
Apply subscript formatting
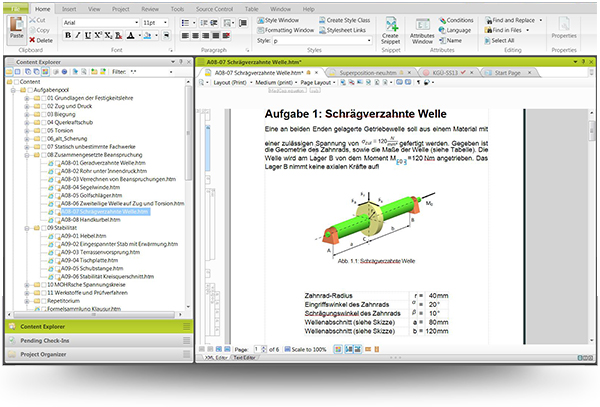108,36
